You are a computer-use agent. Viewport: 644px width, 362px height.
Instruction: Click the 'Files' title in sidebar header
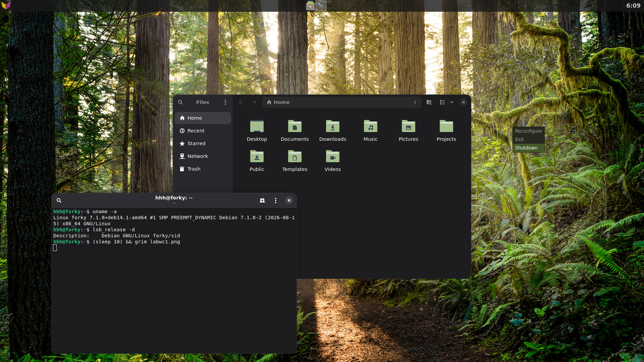click(203, 102)
